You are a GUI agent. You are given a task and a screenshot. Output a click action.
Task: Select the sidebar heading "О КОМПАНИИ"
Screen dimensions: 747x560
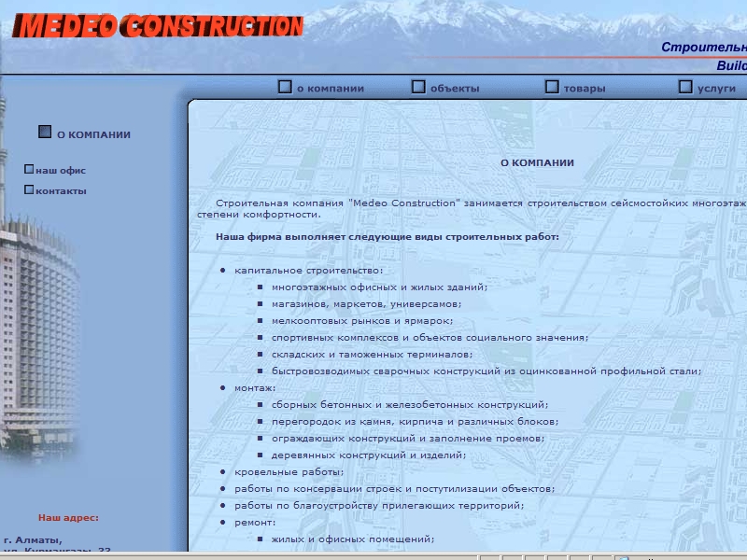pyautogui.click(x=93, y=134)
